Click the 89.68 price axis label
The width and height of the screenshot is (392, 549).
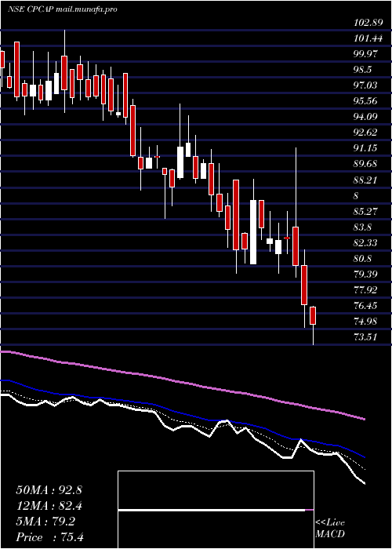click(365, 165)
